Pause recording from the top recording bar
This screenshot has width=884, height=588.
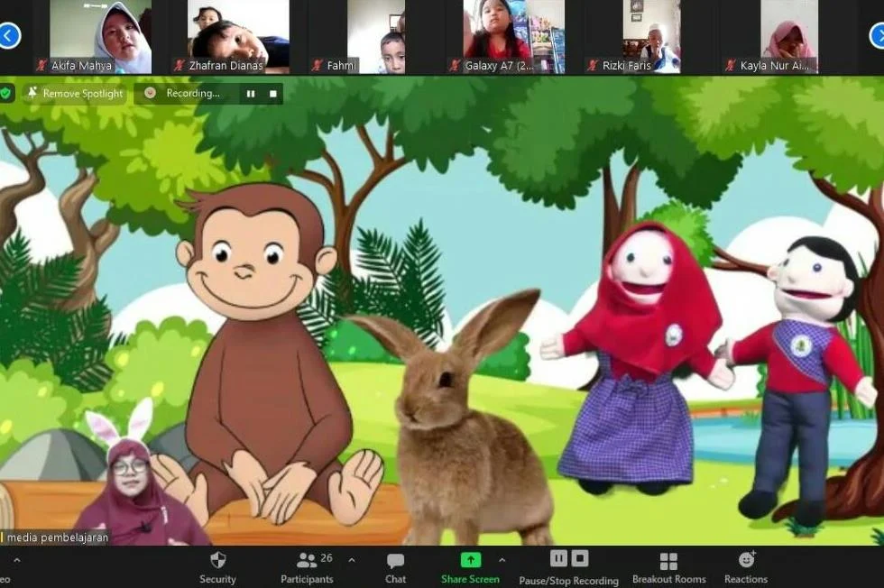pyautogui.click(x=251, y=93)
